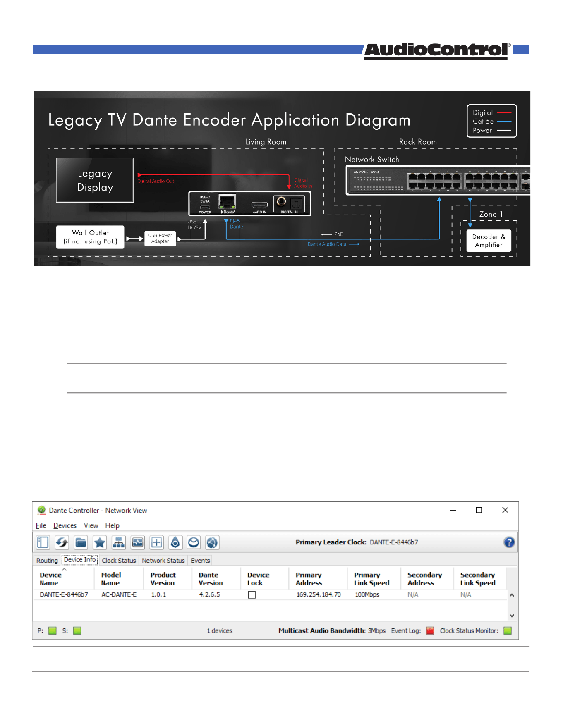This screenshot has width=563, height=728.
Task: Switch to the Routing tab
Action: tap(47, 561)
